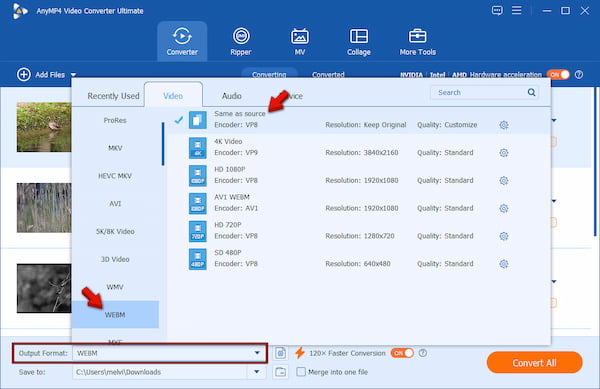Select MKV format in list

tap(115, 148)
